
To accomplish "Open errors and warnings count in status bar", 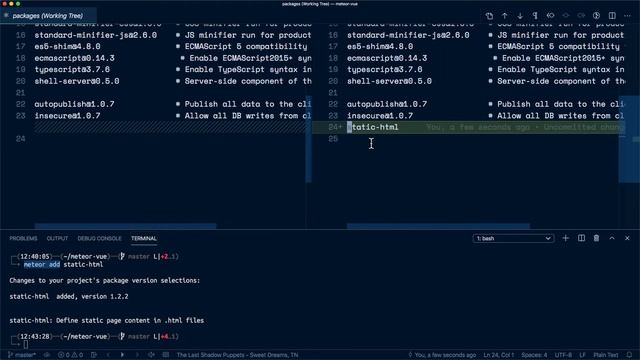I will tap(70, 355).
